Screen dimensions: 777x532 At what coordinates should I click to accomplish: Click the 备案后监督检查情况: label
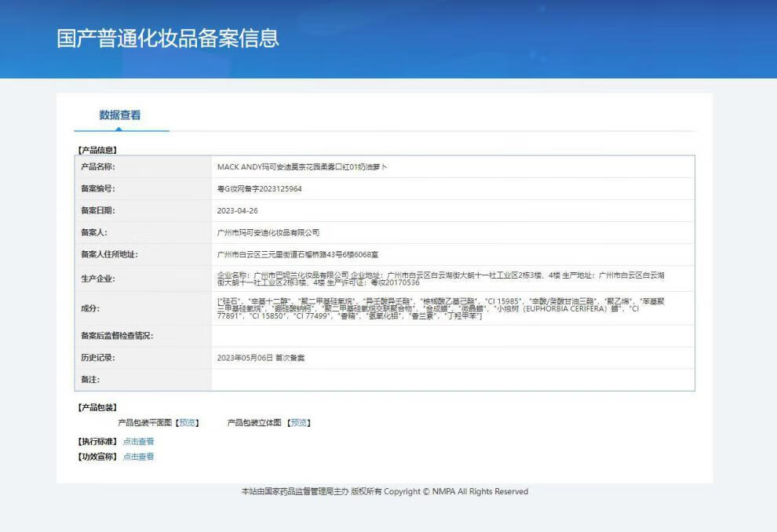[x=117, y=336]
